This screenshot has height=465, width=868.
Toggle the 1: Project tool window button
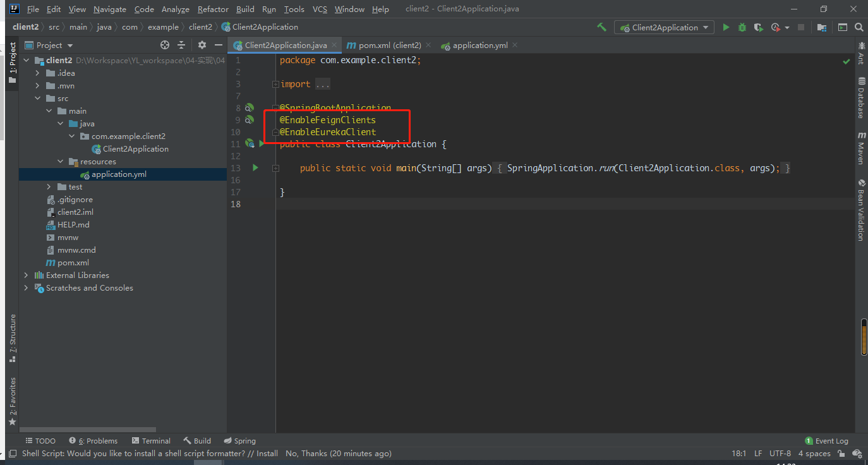point(12,63)
